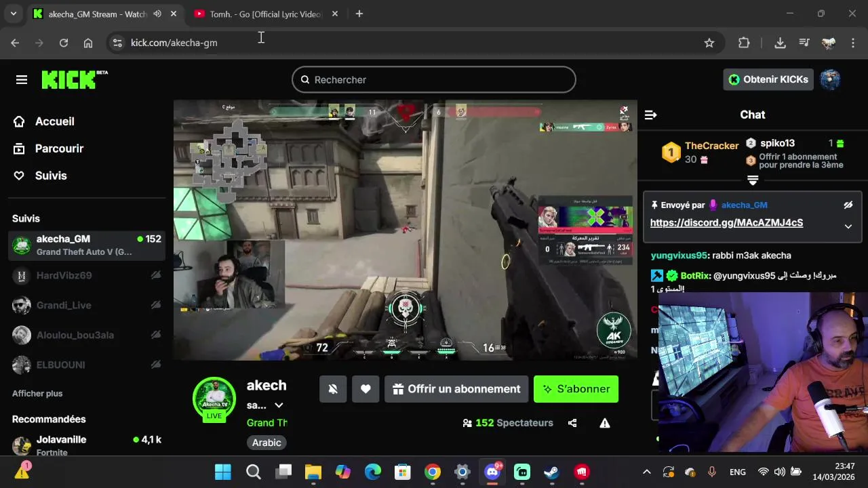The width and height of the screenshot is (868, 488).
Task: Open recommended channel Jolavanille
Action: point(87,444)
